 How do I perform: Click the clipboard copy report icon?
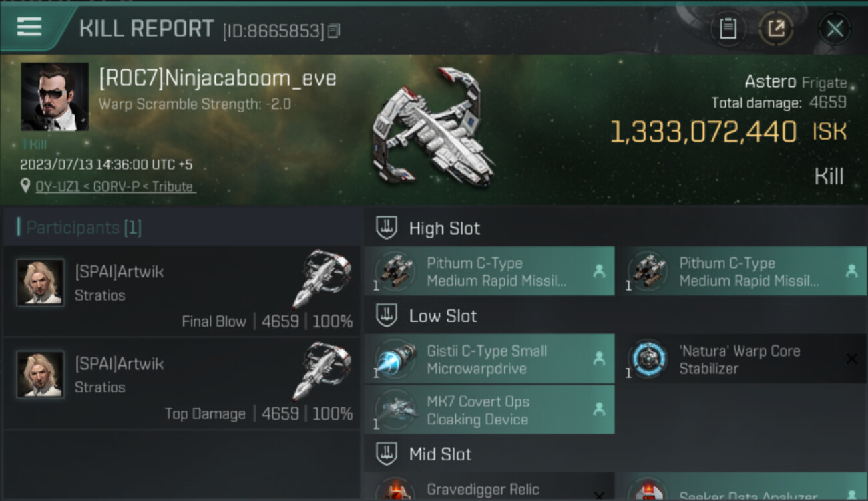coord(728,28)
